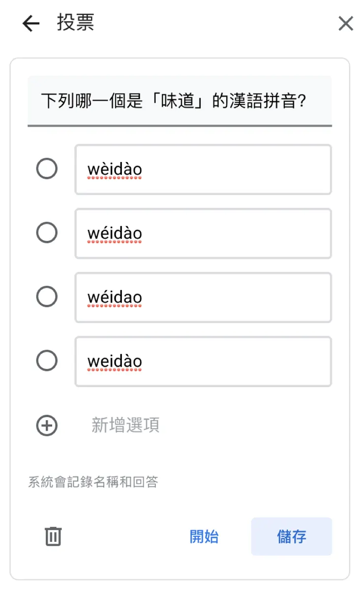Click the 新增選項 placeholder text

125,426
